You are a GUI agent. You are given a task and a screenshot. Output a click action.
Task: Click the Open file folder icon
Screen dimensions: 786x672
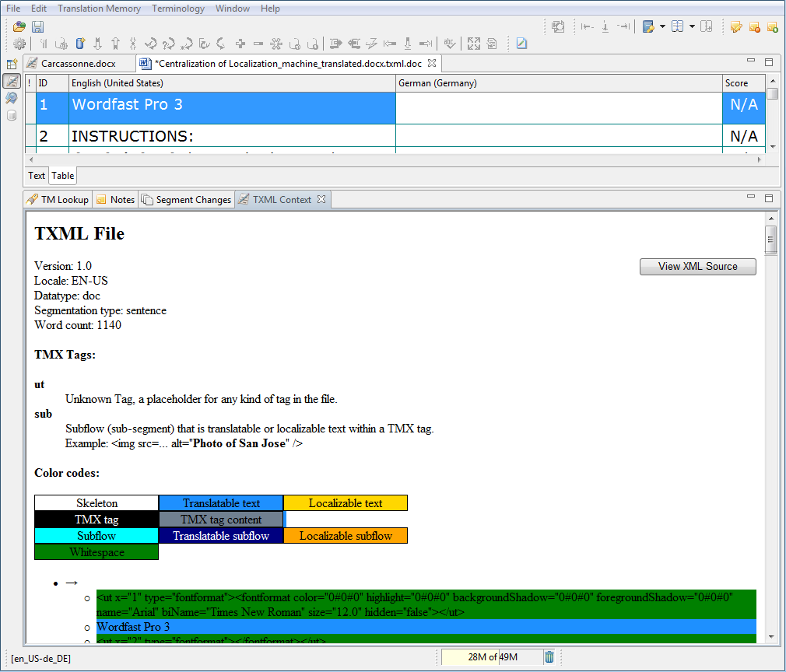click(19, 26)
